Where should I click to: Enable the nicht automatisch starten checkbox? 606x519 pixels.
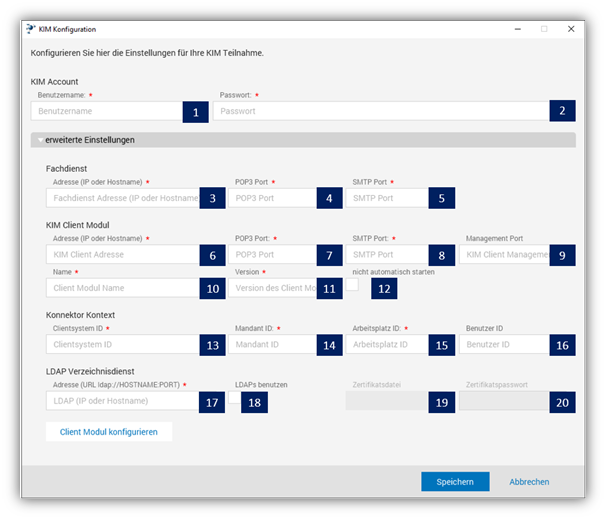tap(353, 286)
